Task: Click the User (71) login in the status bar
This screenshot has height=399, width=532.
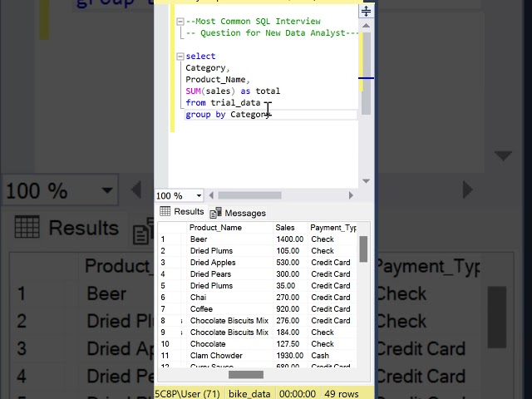Action: [188, 394]
